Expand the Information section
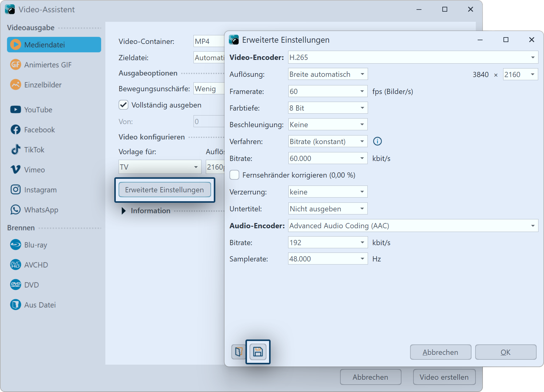 click(x=124, y=211)
